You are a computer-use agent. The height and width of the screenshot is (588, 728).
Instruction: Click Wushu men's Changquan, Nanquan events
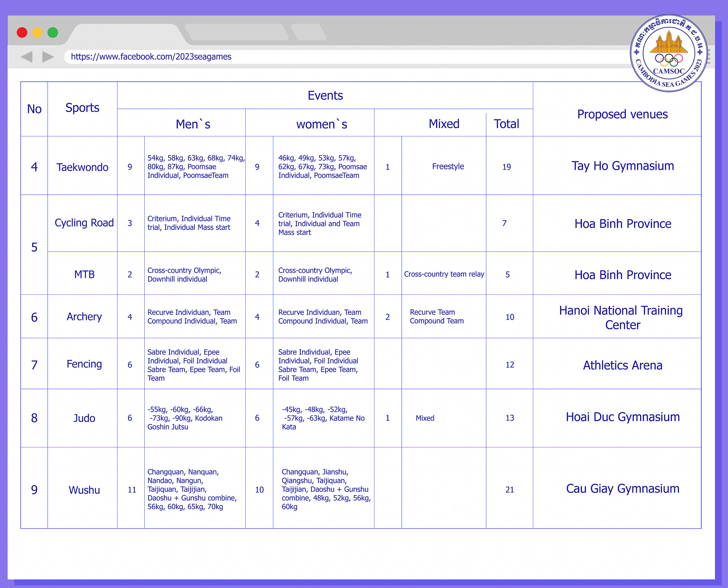[192, 489]
